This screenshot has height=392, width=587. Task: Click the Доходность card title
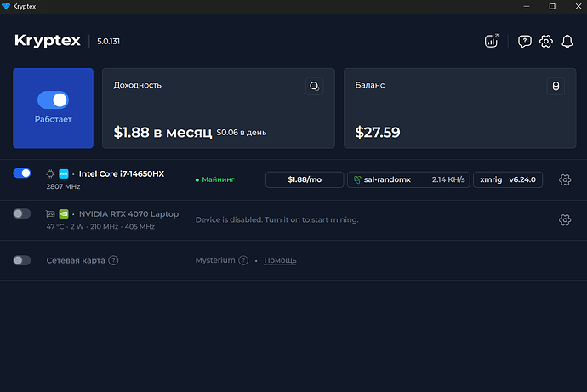click(137, 85)
